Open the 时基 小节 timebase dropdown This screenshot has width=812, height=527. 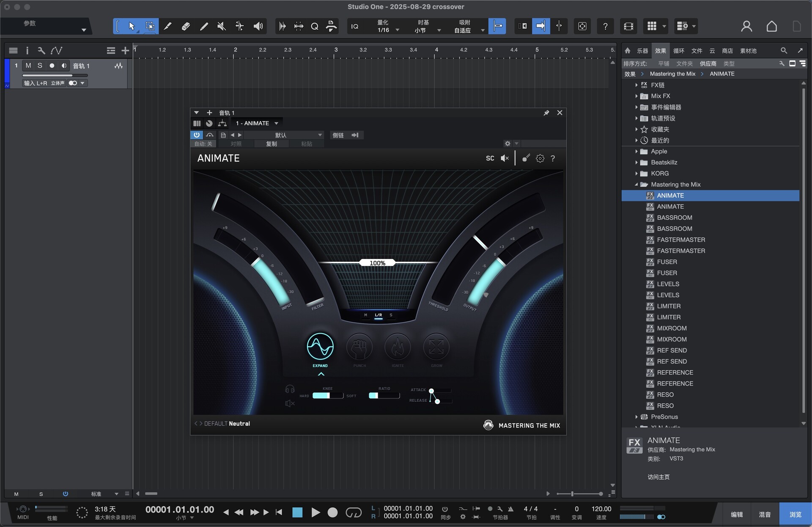click(427, 26)
